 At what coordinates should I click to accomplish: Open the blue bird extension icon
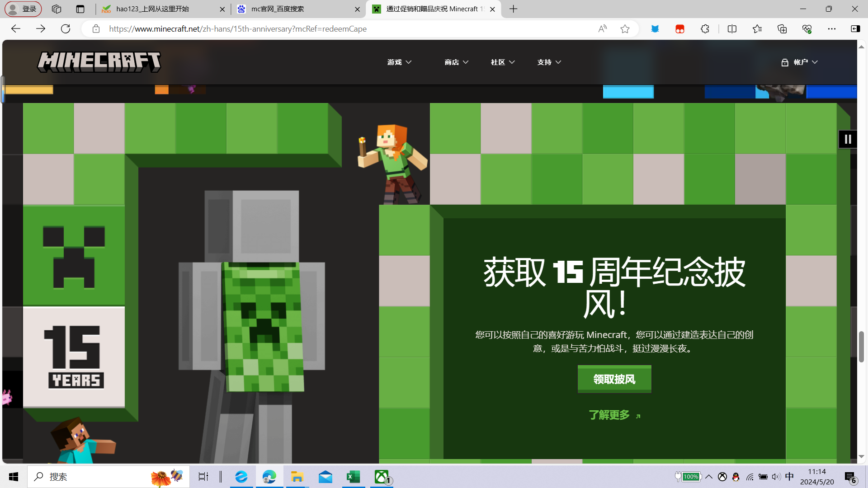[x=655, y=29]
